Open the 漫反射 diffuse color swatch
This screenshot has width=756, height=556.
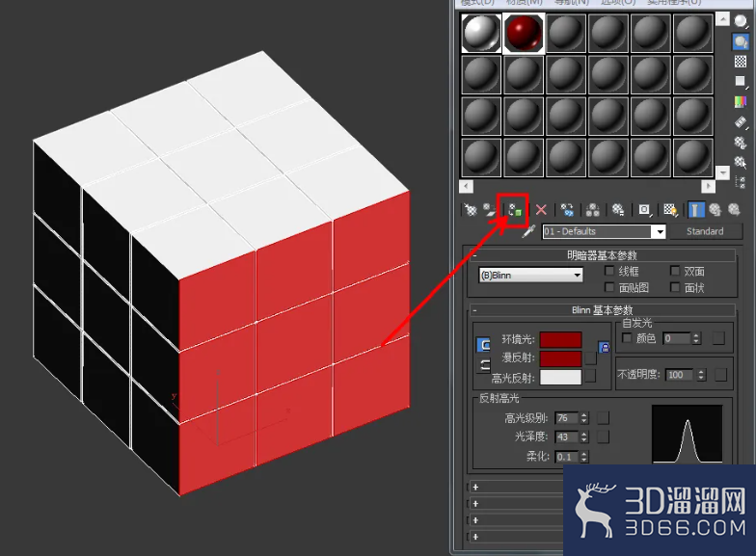[x=561, y=358]
